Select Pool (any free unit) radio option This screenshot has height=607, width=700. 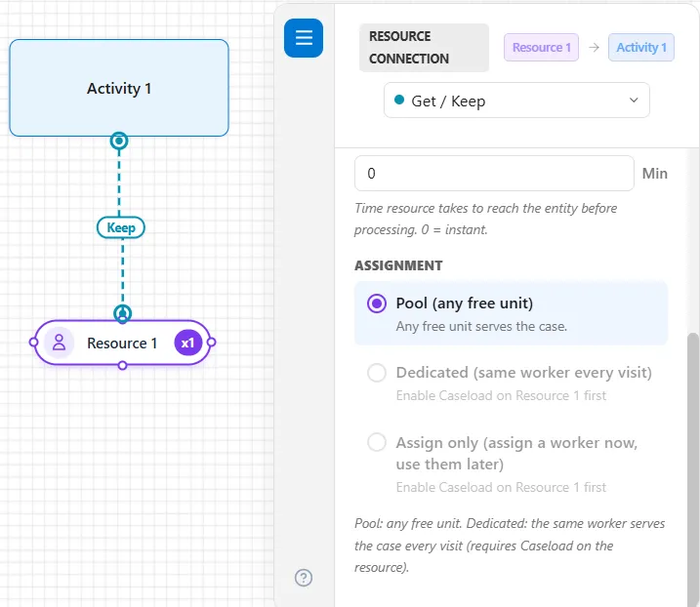coord(377,303)
